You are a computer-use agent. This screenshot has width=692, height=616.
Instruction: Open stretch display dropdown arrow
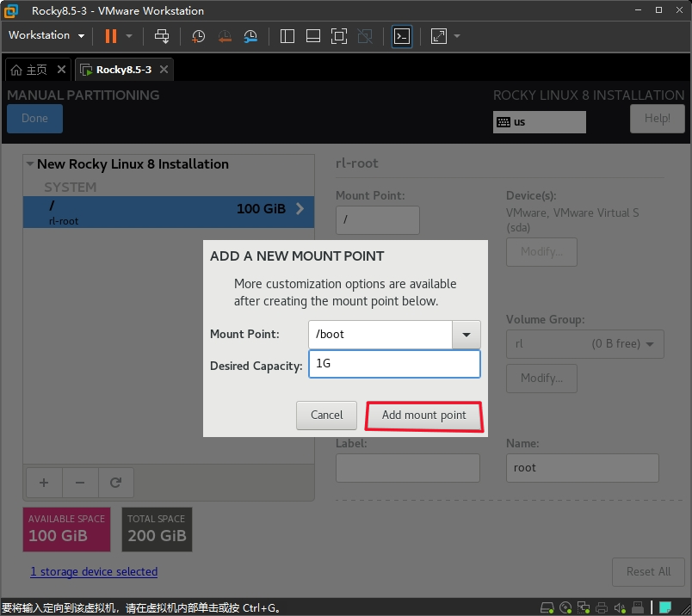[457, 36]
